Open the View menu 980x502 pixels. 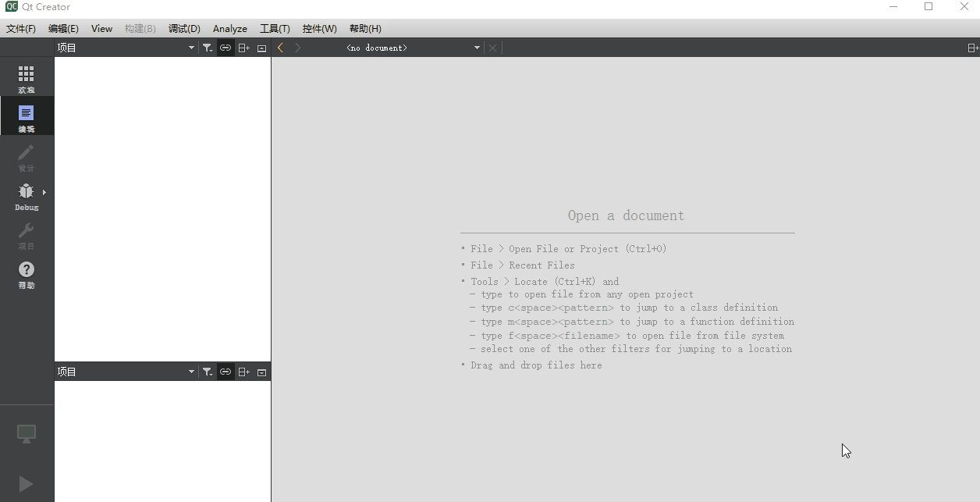[x=102, y=28]
